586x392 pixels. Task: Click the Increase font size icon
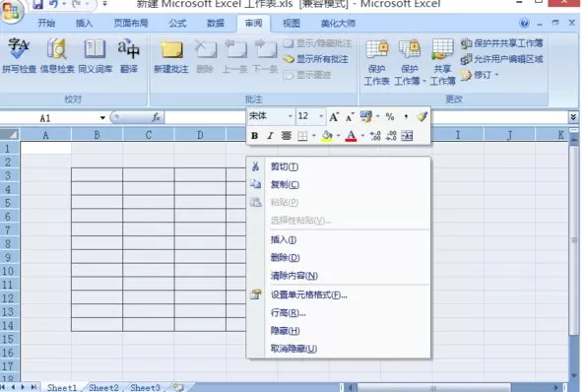coord(334,117)
